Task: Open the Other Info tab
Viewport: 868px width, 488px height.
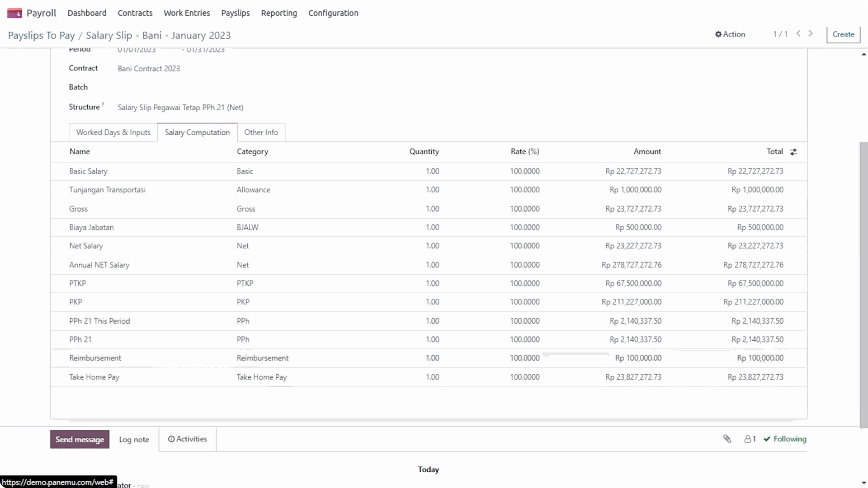Action: pos(261,132)
